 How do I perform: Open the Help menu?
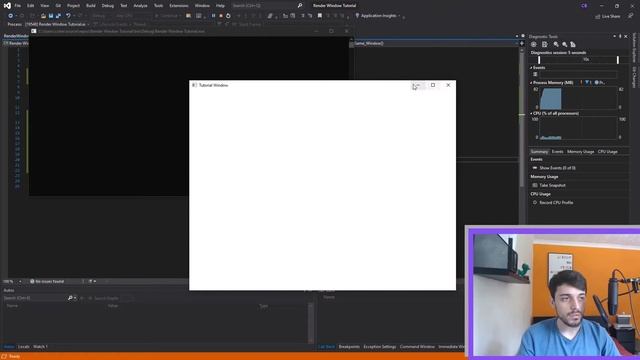[220, 6]
